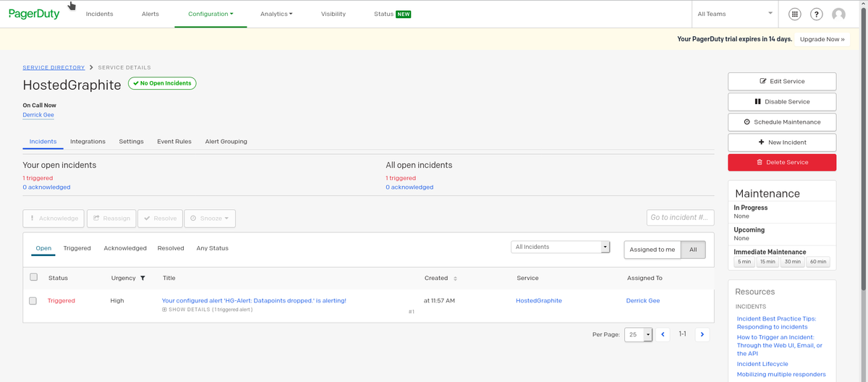The height and width of the screenshot is (382, 868).
Task: Show the Any Status filter tab
Action: (x=213, y=248)
